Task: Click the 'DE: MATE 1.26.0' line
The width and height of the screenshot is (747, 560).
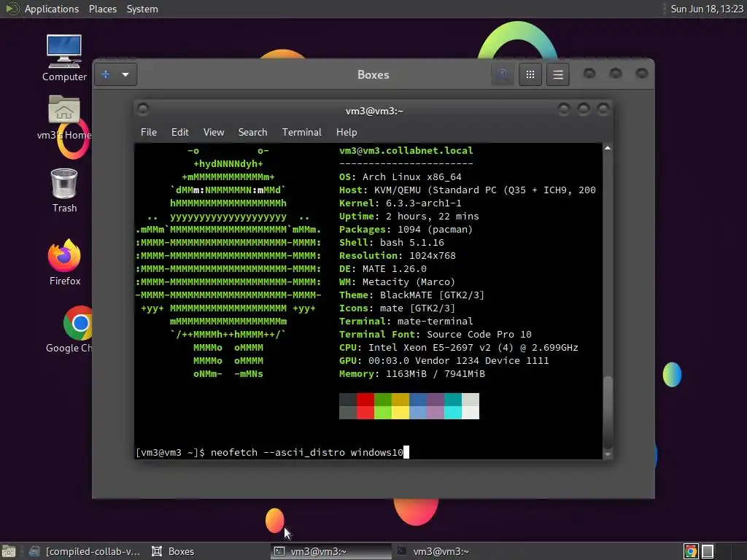Action: (x=382, y=268)
